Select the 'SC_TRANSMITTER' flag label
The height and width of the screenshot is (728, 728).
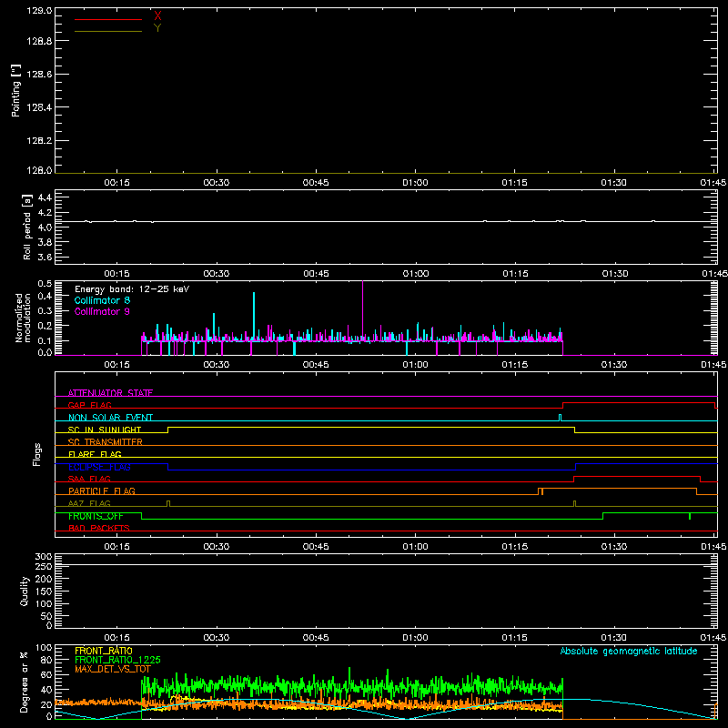(x=106, y=442)
